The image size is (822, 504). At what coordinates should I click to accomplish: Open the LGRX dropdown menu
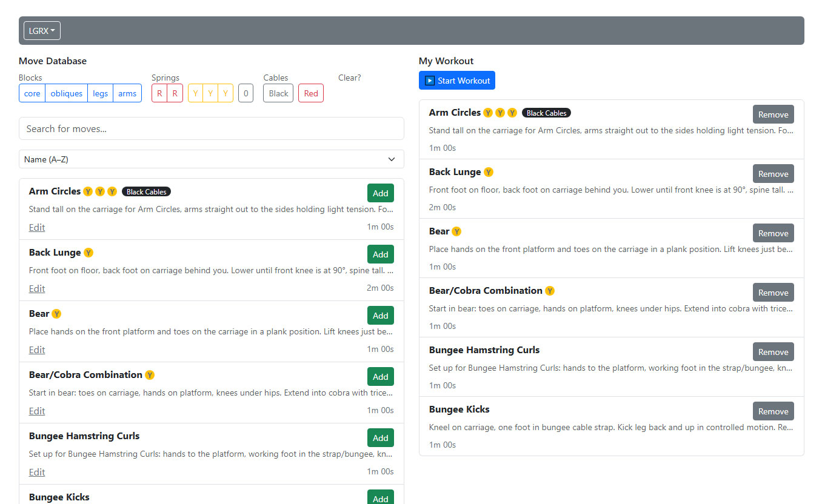coord(42,31)
